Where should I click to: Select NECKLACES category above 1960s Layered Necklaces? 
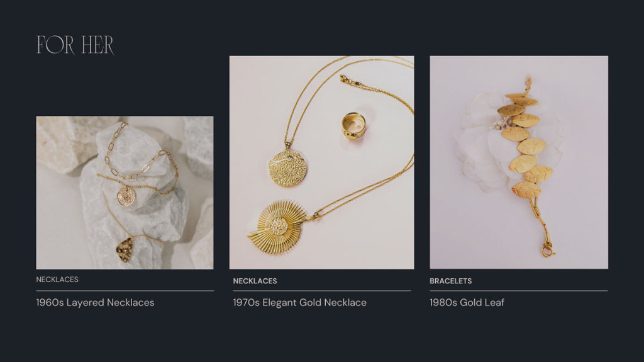pyautogui.click(x=57, y=280)
